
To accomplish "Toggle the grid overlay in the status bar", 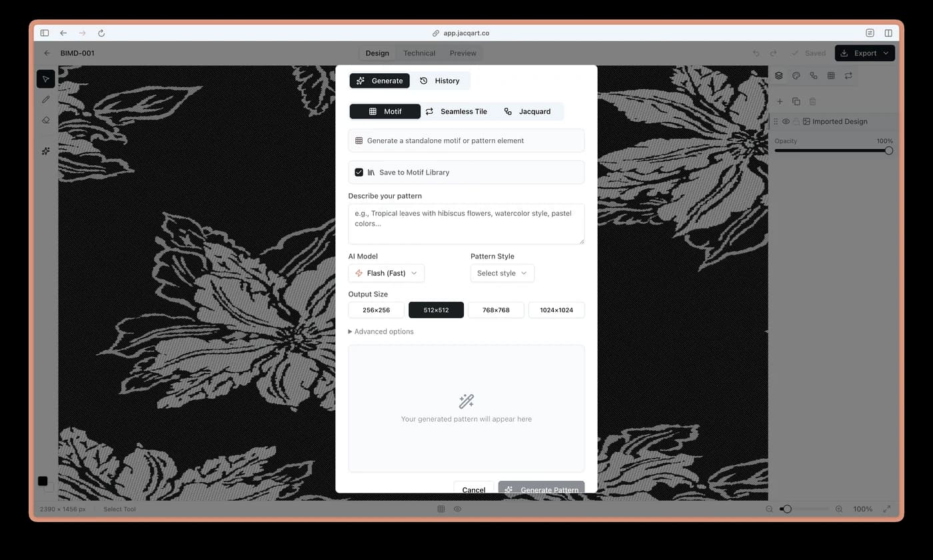I will point(441,509).
